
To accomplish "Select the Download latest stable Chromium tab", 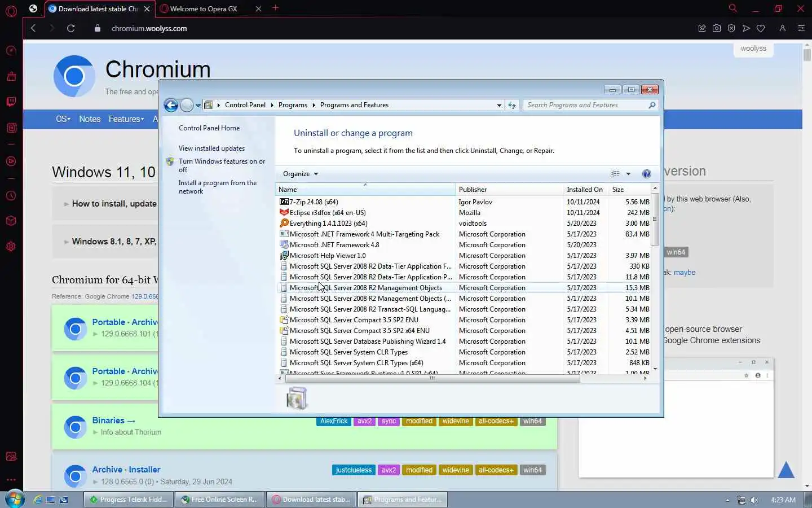I will click(x=99, y=8).
